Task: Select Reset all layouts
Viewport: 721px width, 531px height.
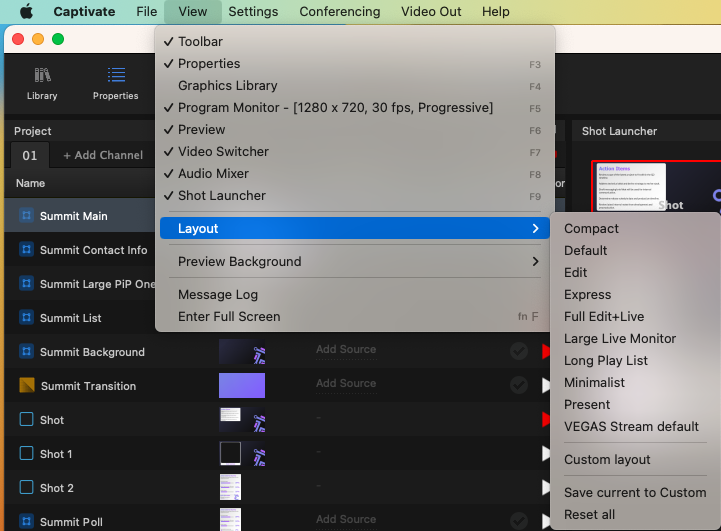Action: (635, 514)
